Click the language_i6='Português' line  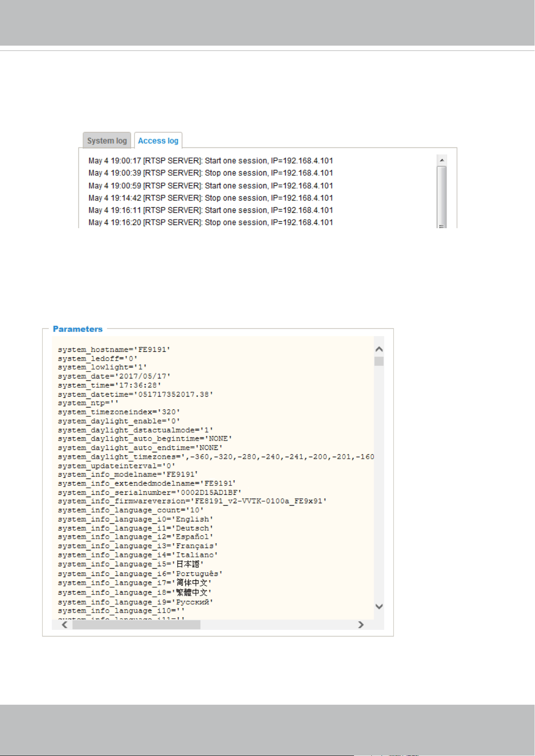[140, 574]
